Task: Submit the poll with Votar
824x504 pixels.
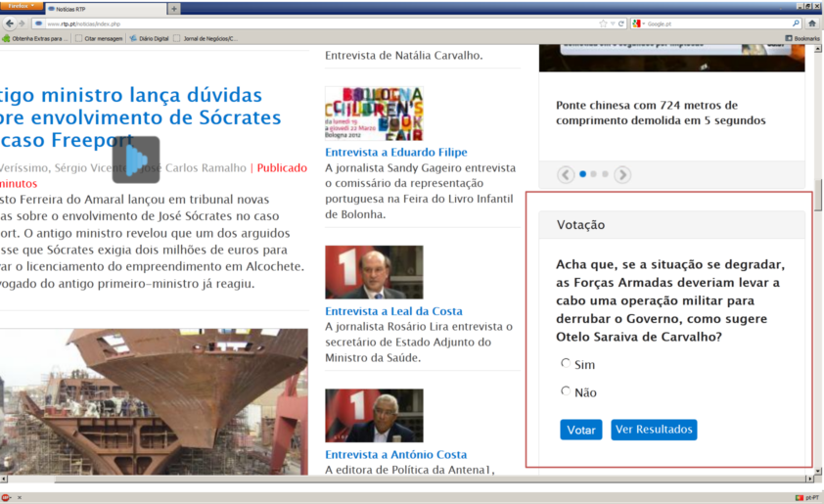Action: [x=580, y=430]
